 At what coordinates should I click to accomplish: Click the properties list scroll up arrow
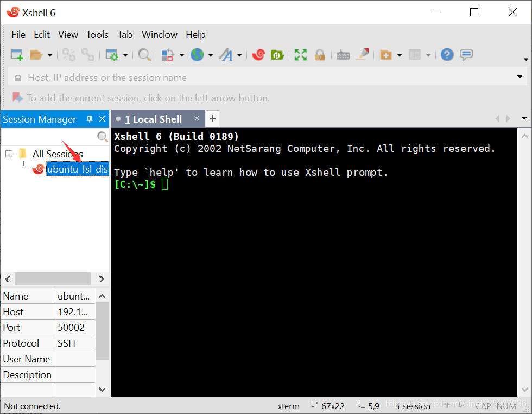[x=102, y=296]
